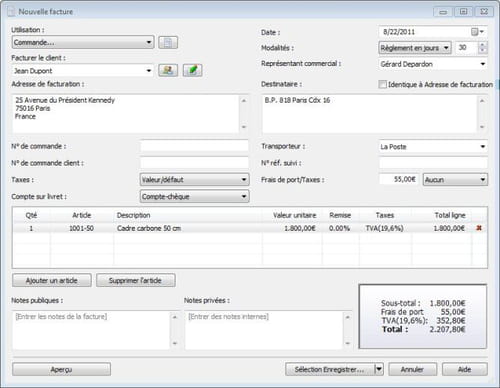Open the Représentant commercial dropdown

coord(433,64)
